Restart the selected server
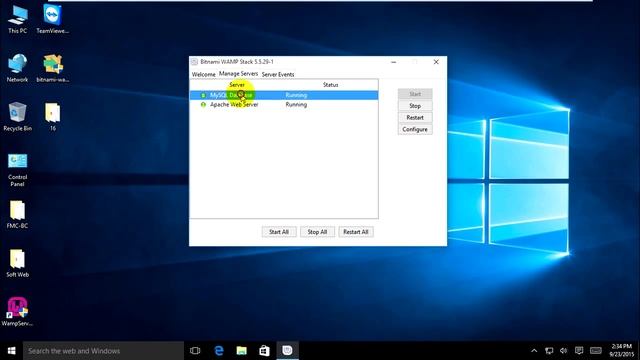The image size is (640, 360). [415, 118]
